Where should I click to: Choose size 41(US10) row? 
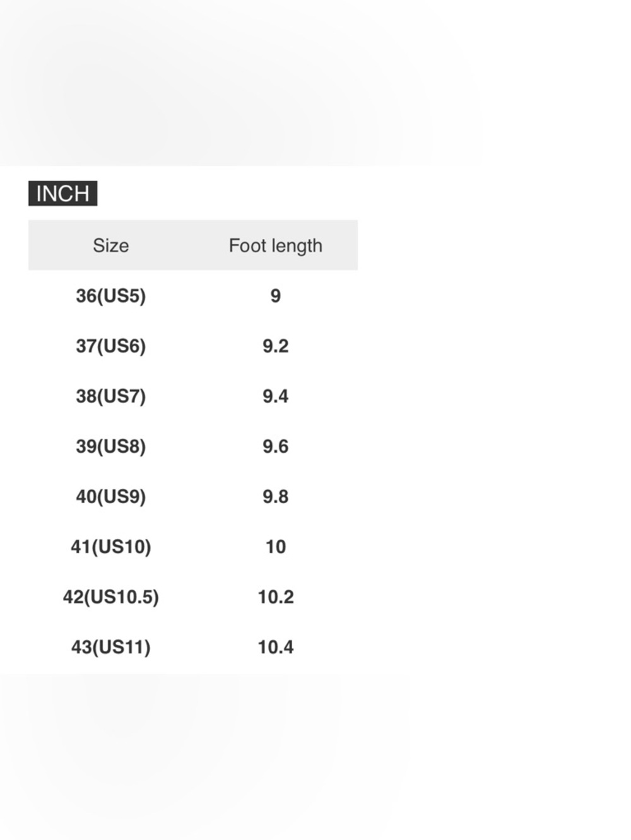tap(193, 547)
